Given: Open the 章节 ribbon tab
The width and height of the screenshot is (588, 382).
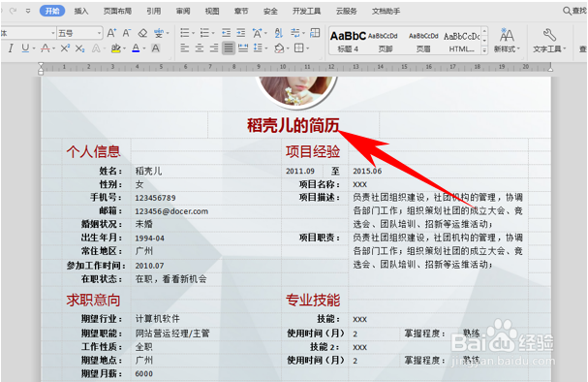Looking at the screenshot, I should (241, 12).
